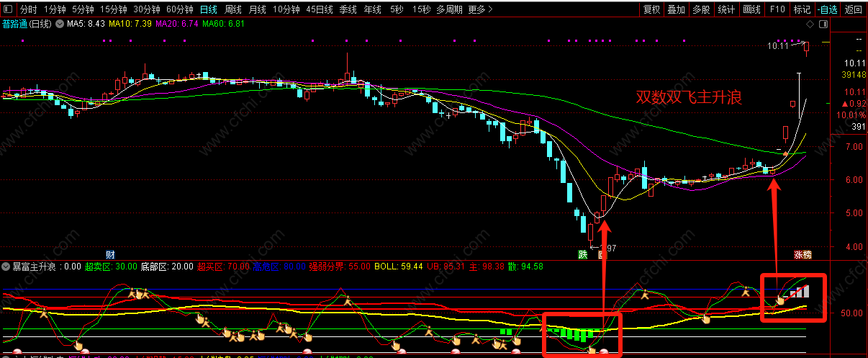
Task: Select the 1分钟 period tab
Action: (55, 10)
